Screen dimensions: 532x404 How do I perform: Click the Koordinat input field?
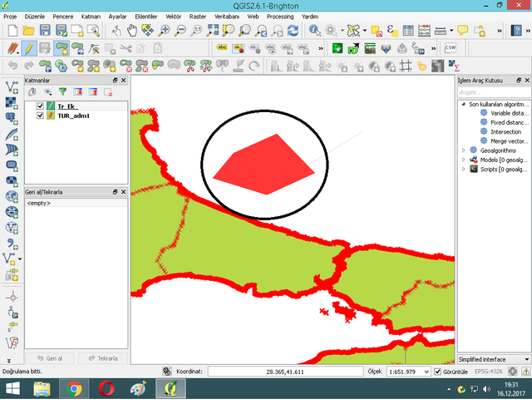pos(285,372)
